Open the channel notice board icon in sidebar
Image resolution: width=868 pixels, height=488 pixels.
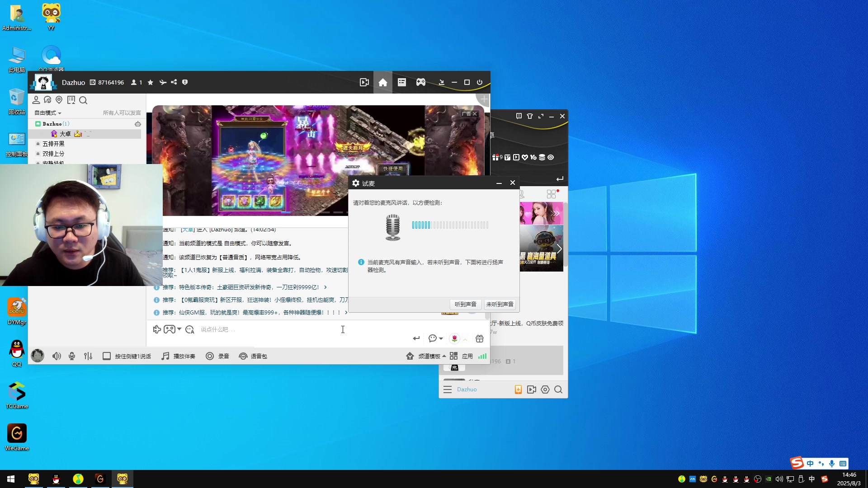pyautogui.click(x=71, y=100)
